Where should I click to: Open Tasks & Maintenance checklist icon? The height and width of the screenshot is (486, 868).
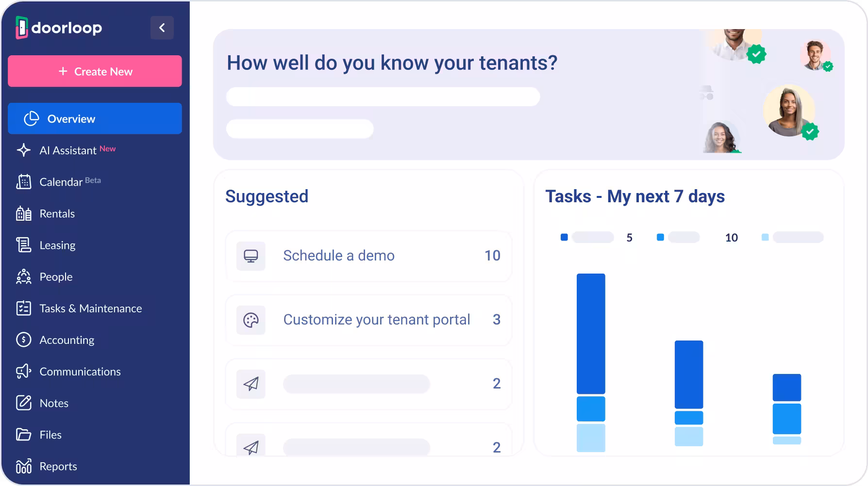point(23,308)
